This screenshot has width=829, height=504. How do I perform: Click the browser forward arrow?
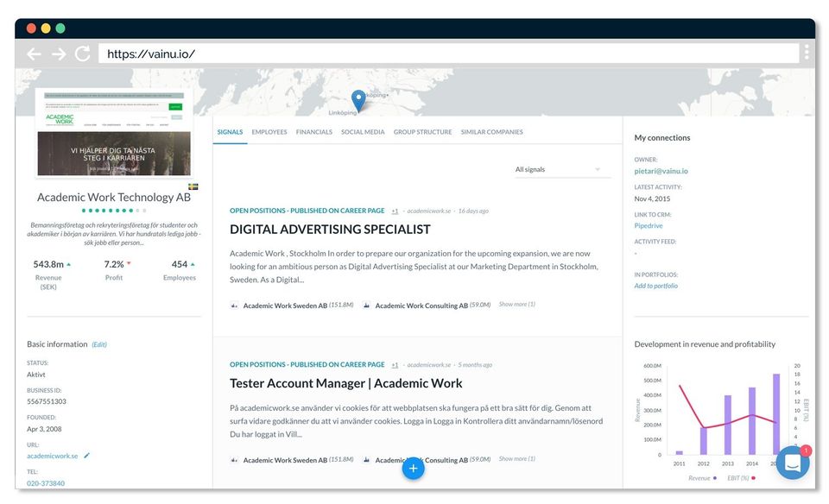(59, 54)
